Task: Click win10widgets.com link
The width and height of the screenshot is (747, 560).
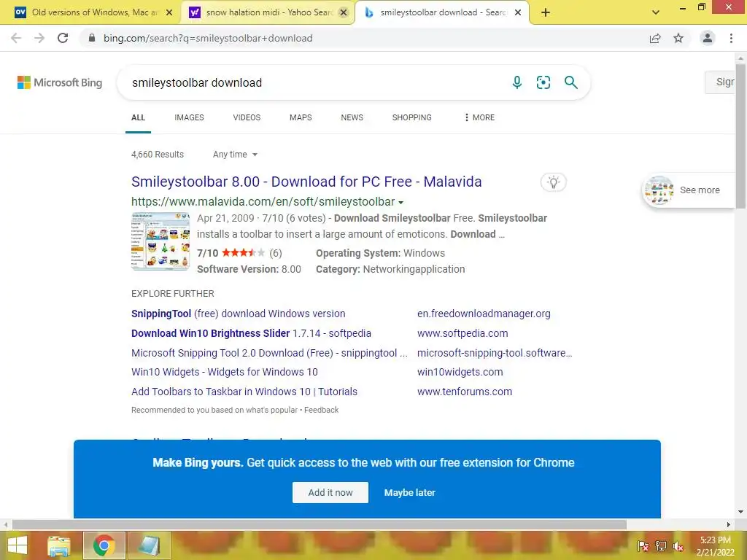Action: coord(460,372)
